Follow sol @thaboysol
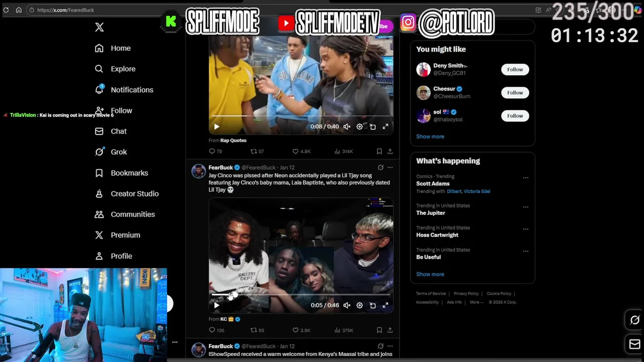 coord(515,116)
